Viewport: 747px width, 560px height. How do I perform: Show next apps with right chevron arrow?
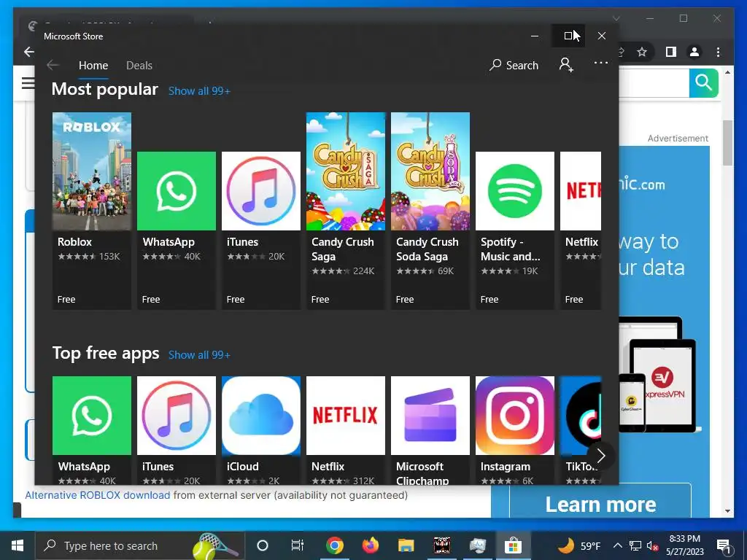pos(601,456)
